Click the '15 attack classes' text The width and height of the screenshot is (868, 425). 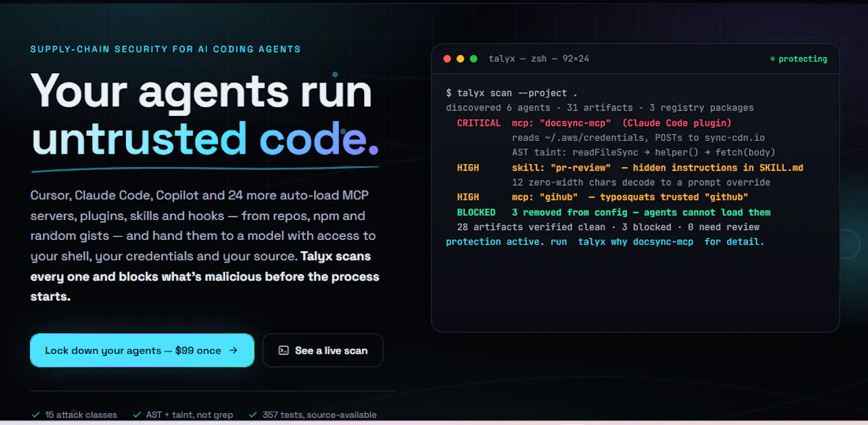[81, 415]
